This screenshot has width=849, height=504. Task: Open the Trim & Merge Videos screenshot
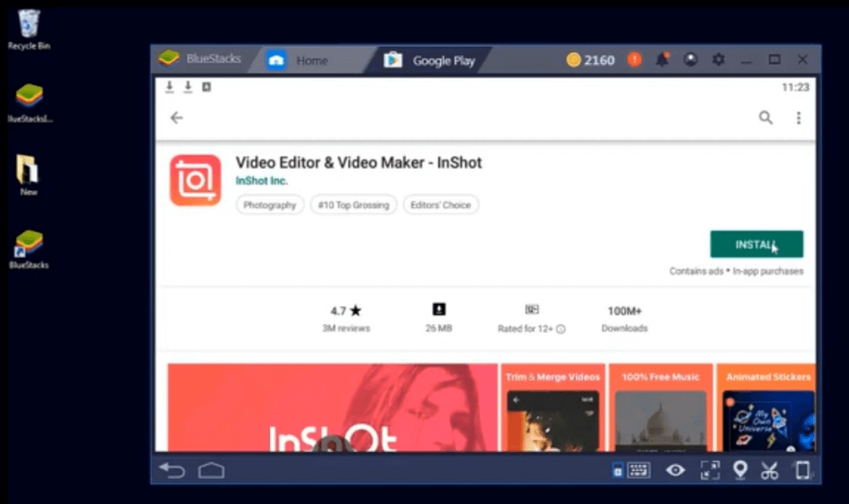pos(553,407)
